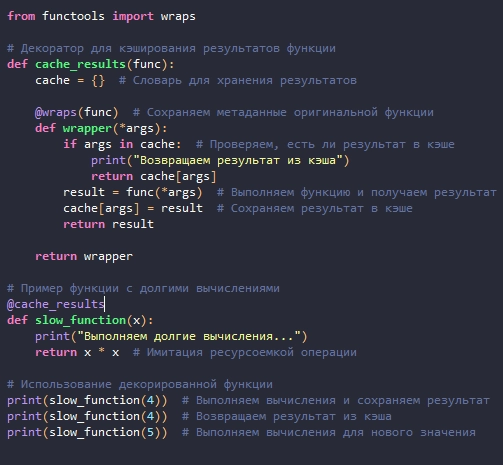Click the 'print(slow_function(5))' call

87,432
